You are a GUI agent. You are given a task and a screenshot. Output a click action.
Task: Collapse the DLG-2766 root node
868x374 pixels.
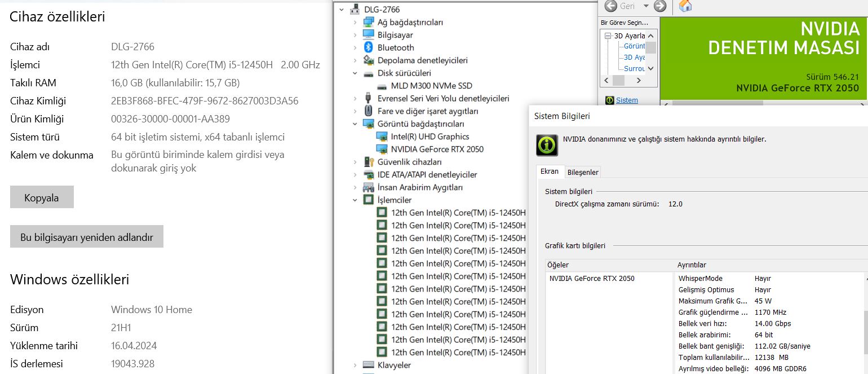tap(341, 9)
